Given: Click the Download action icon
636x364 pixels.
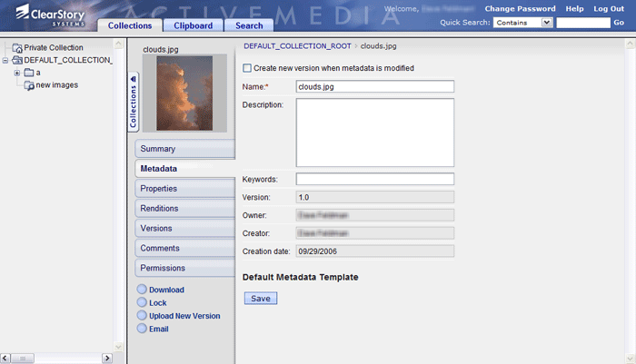Looking at the screenshot, I should (x=141, y=290).
